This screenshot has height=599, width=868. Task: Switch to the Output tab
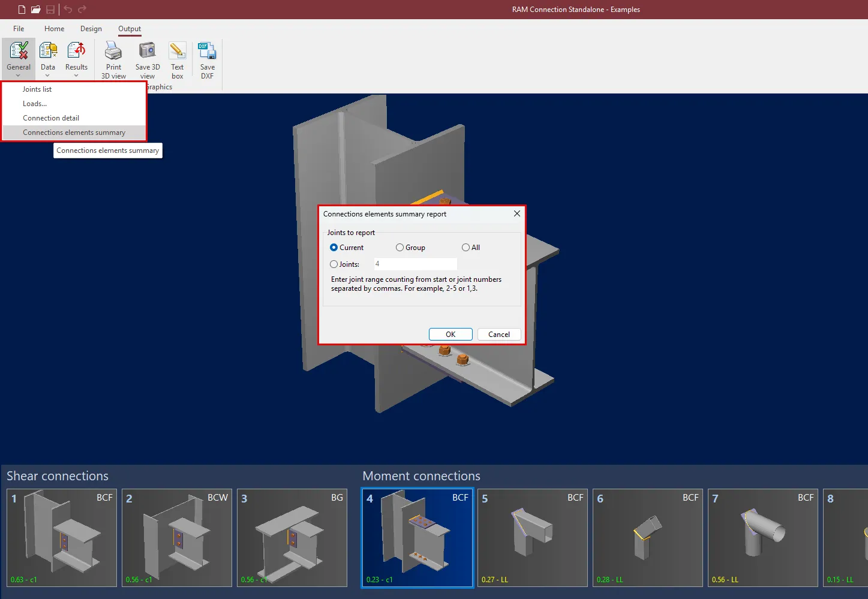130,29
